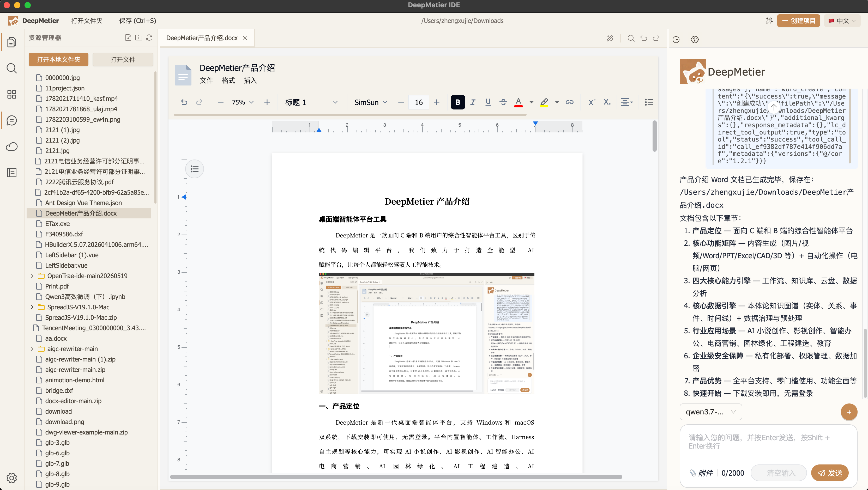The image size is (868, 490).
Task: Click yellow highlight color swatch
Action: [x=544, y=102]
